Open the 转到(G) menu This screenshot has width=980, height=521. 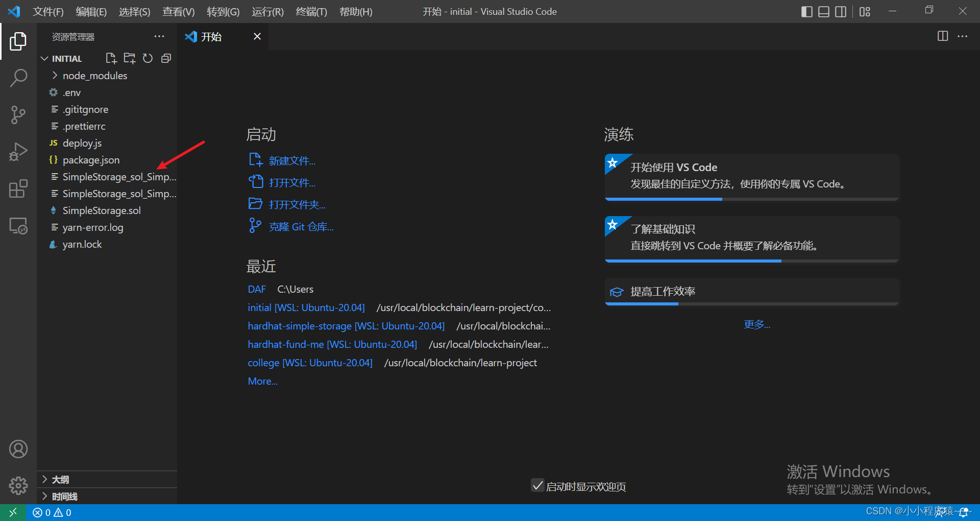point(223,11)
